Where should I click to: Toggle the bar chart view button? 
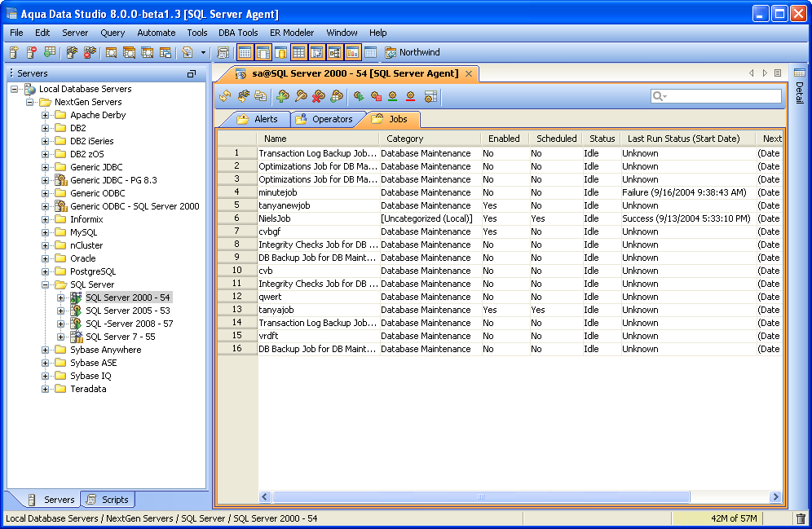pyautogui.click(x=352, y=52)
